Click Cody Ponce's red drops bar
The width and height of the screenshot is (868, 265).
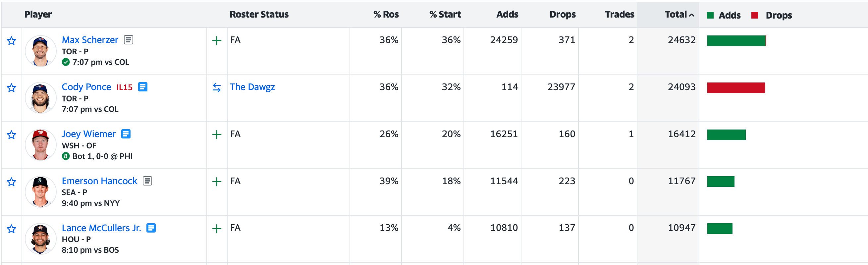pos(735,87)
